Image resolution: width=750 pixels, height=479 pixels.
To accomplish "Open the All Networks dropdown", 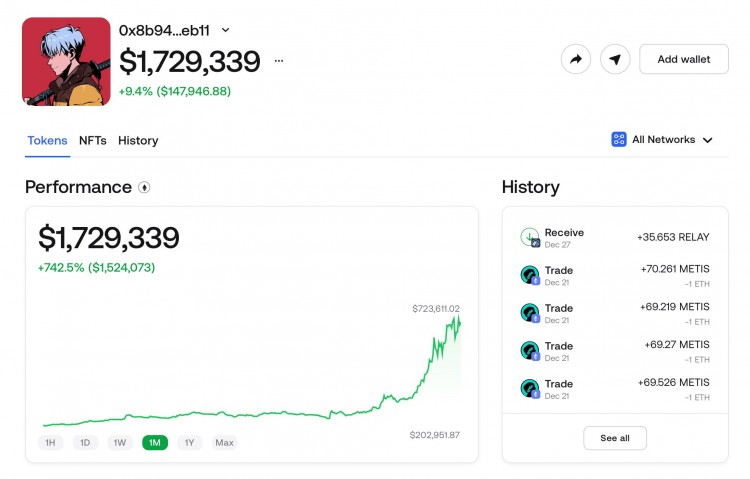I will [662, 140].
